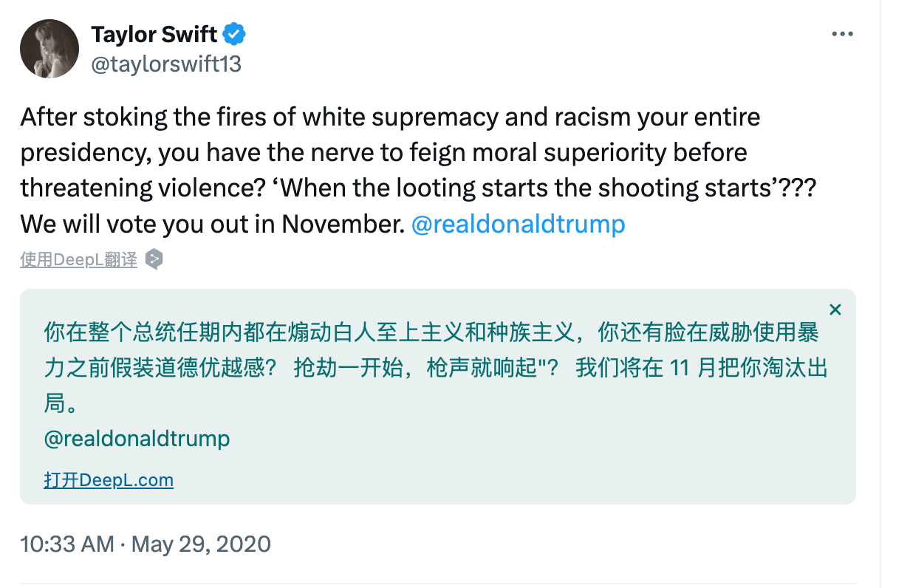Click the blue verified badge
Image resolution: width=910 pixels, height=588 pixels.
coord(234,34)
